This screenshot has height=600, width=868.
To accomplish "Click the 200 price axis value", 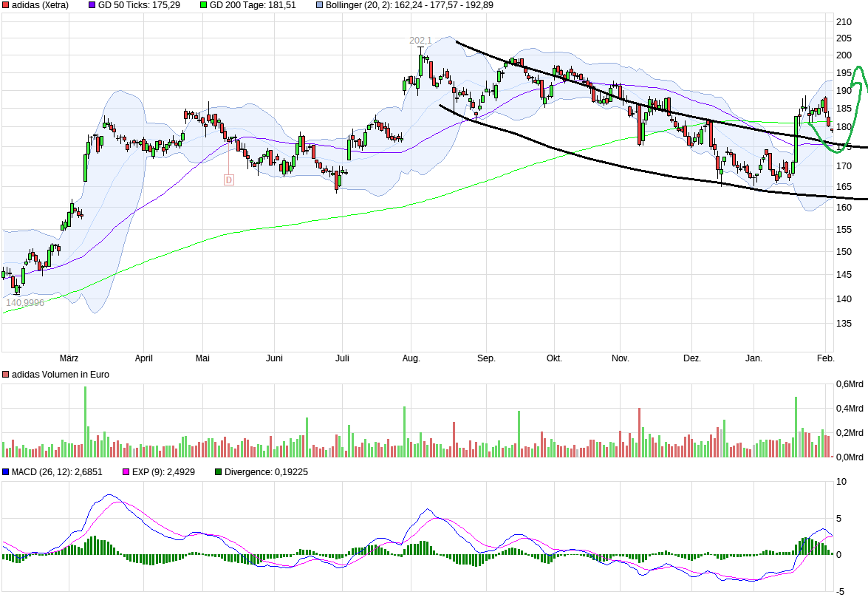I will (844, 55).
